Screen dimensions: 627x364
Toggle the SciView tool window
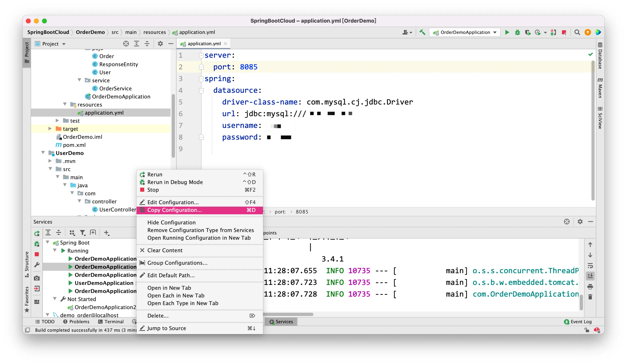tap(600, 118)
